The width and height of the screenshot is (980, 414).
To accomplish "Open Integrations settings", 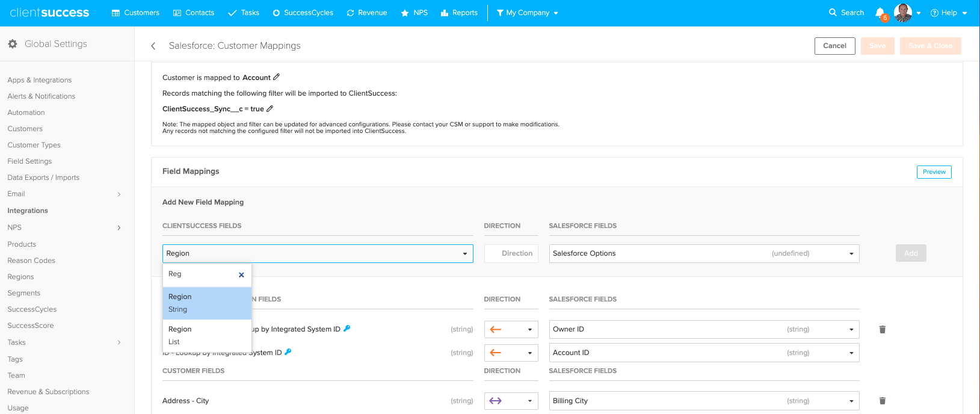I will (x=28, y=211).
